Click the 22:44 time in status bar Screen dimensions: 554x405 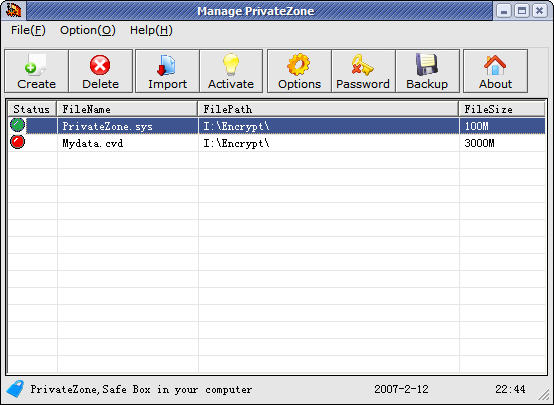tap(510, 389)
